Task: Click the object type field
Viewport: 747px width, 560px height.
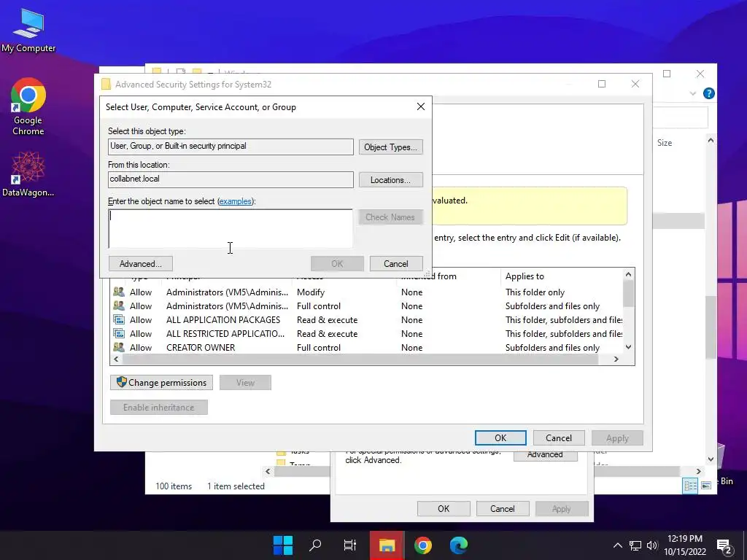Action: [231, 147]
